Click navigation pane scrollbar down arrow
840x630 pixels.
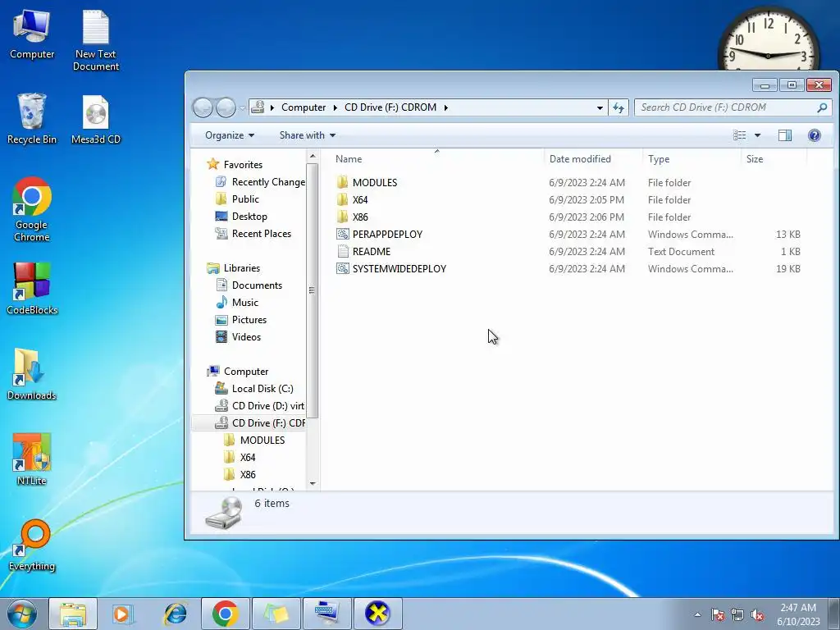[313, 484]
